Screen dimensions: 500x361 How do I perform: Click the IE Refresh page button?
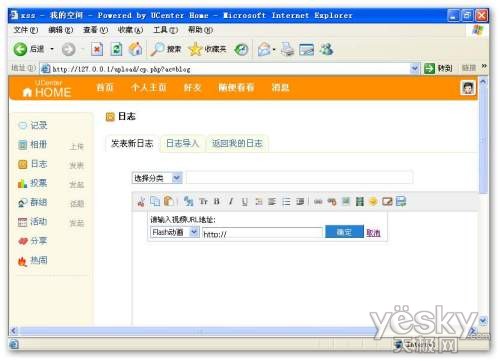[116, 49]
